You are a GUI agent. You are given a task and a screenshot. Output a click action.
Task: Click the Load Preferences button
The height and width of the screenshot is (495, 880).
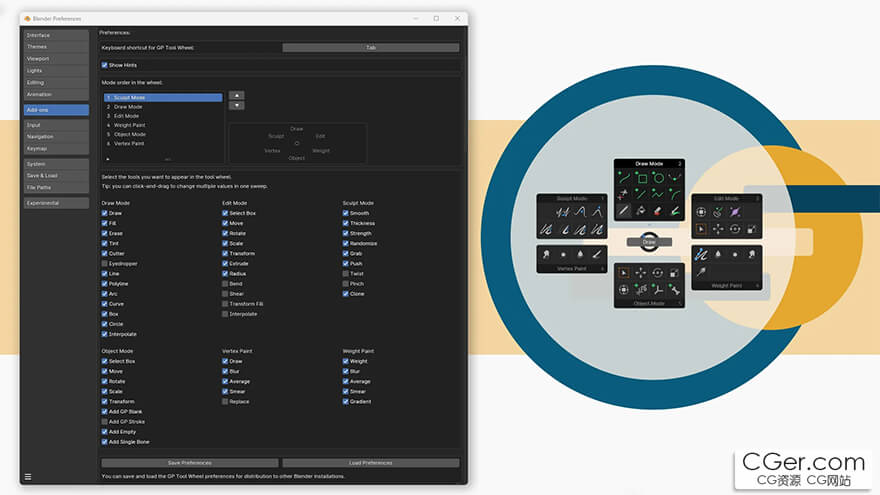[370, 463]
